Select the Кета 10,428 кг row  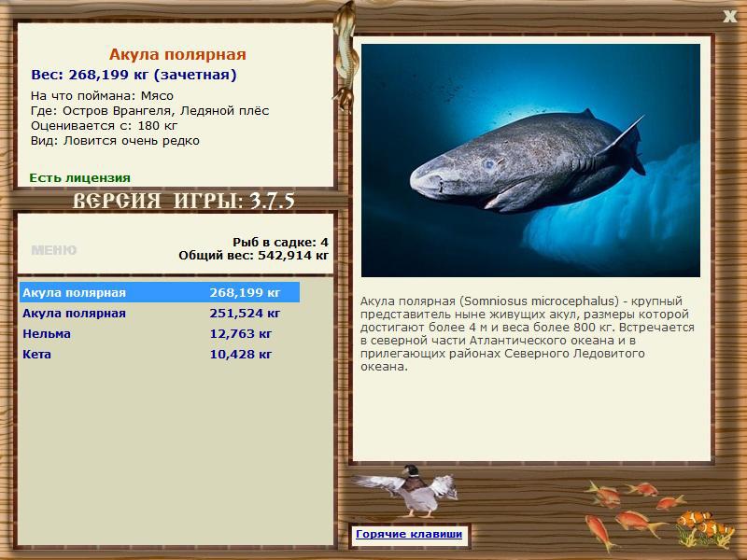pyautogui.click(x=160, y=354)
